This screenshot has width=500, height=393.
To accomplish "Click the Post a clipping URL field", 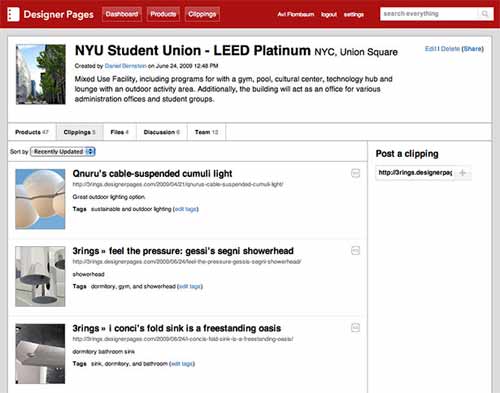I will coord(415,173).
